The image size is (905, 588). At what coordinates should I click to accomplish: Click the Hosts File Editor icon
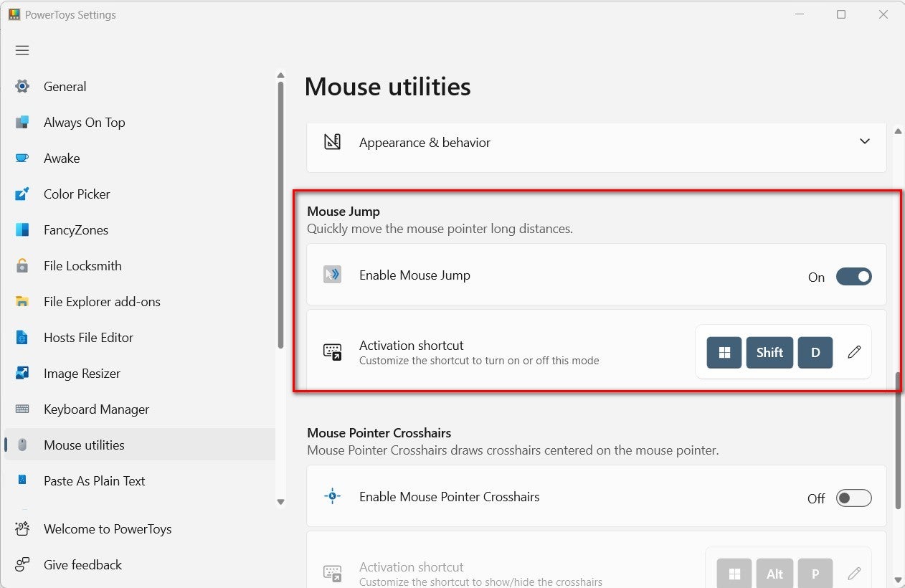(22, 337)
